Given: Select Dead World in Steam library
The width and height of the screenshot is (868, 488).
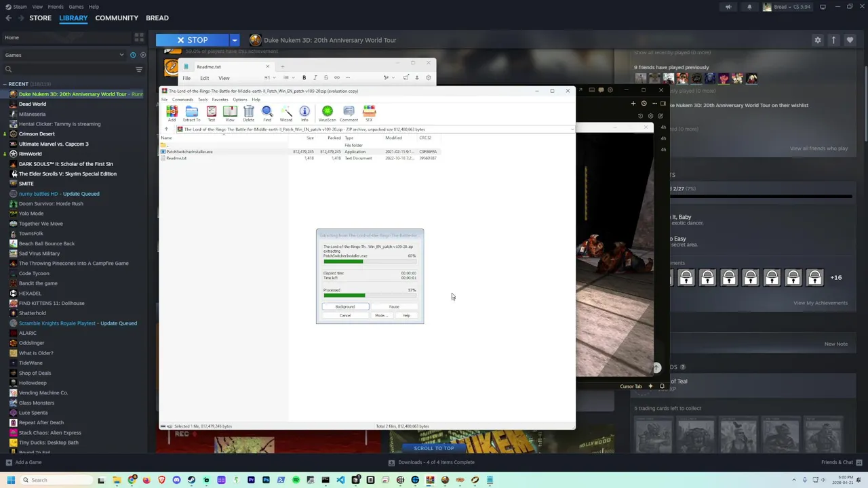Looking at the screenshot, I should 33,104.
